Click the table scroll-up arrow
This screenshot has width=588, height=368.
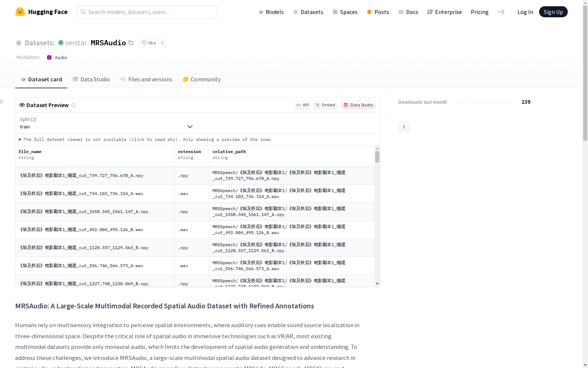click(377, 149)
